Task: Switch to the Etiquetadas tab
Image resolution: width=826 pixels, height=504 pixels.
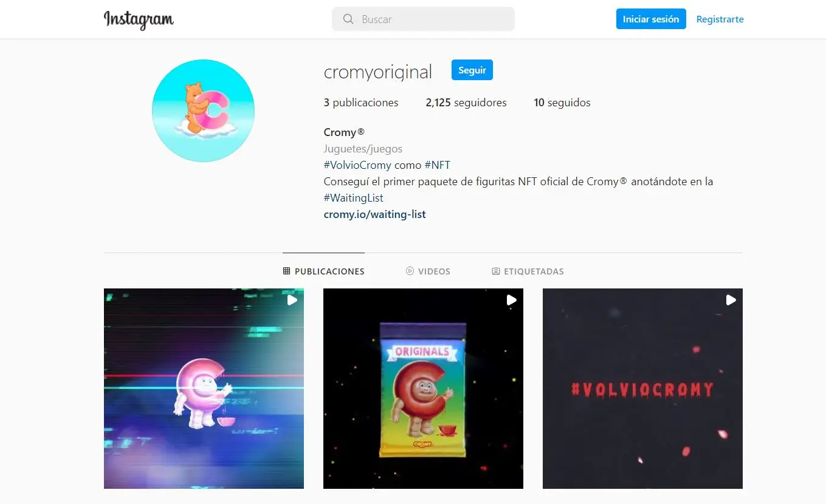Action: pyautogui.click(x=528, y=271)
